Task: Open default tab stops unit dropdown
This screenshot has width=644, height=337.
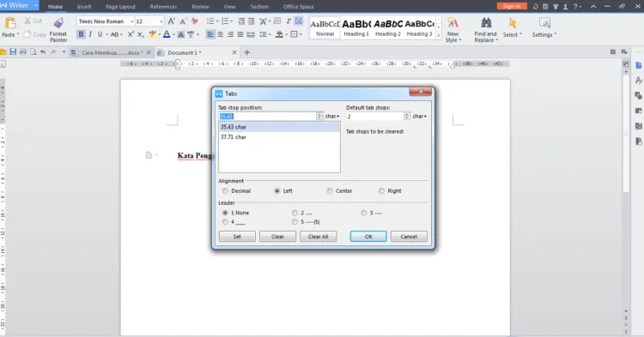Action: pos(420,117)
